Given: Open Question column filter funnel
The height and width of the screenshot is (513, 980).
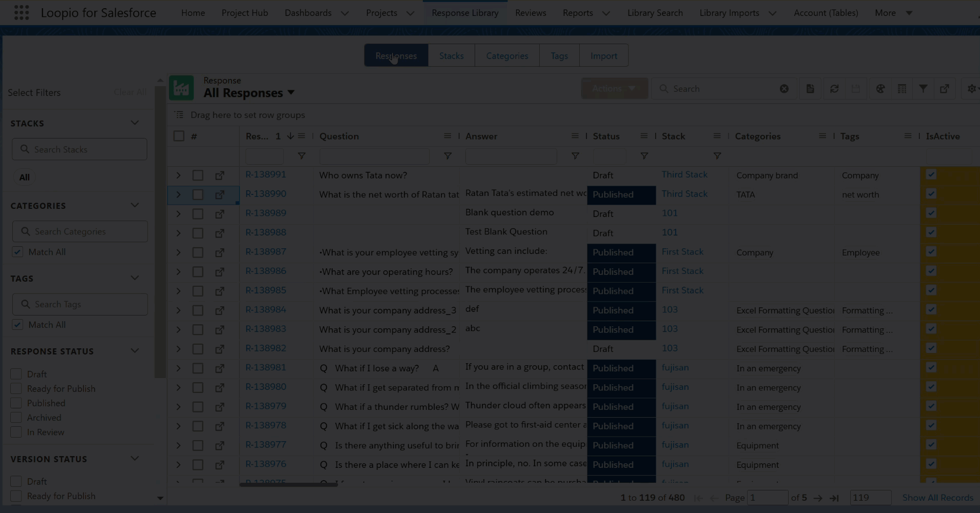Looking at the screenshot, I should [447, 155].
